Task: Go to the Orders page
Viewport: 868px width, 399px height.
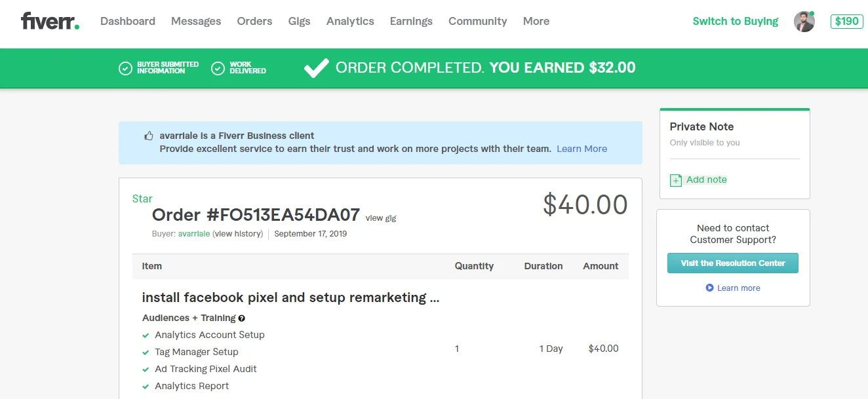Action: tap(254, 21)
